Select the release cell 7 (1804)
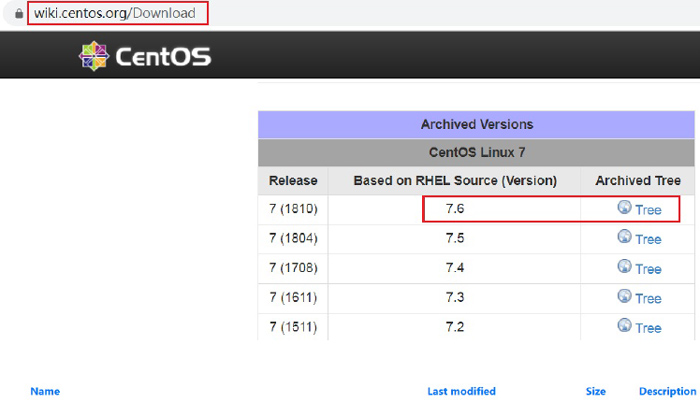 (293, 239)
